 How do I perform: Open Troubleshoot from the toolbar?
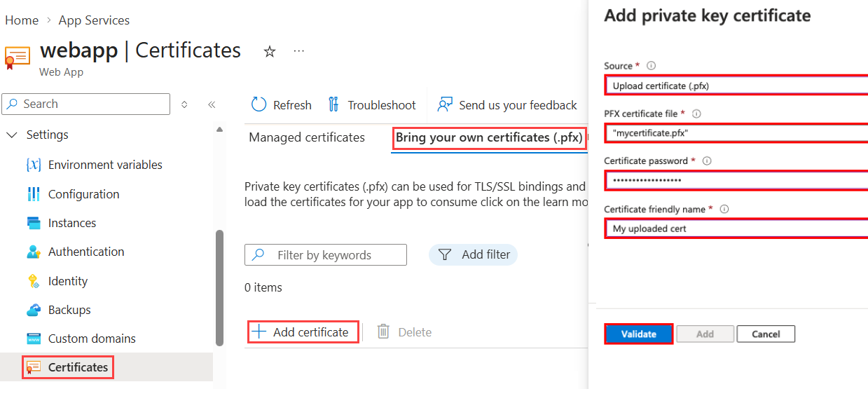pos(372,105)
